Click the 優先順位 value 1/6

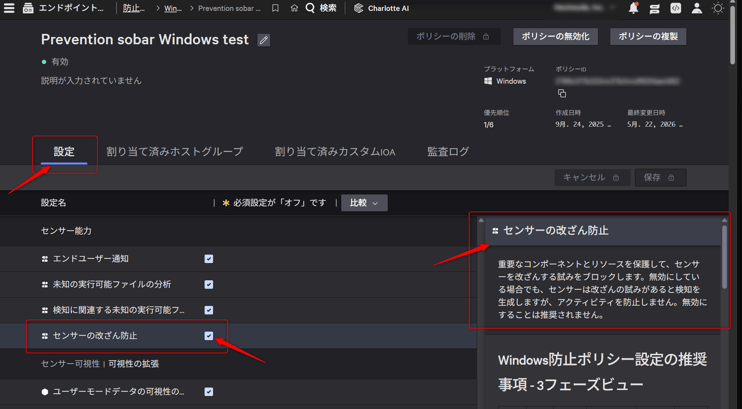click(488, 125)
